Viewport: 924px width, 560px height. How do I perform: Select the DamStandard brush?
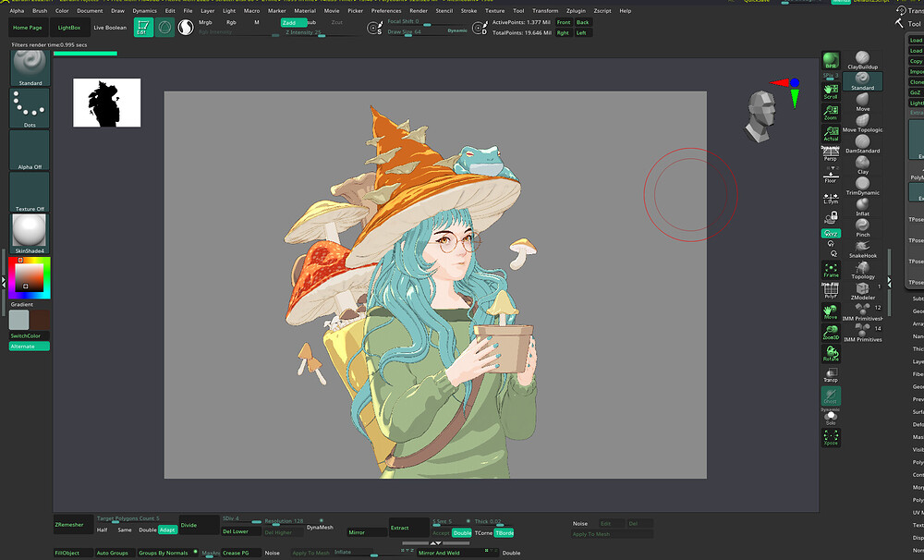862,144
